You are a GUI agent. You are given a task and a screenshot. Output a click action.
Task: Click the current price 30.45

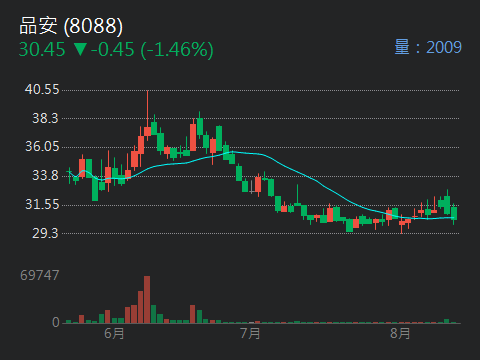point(42,50)
